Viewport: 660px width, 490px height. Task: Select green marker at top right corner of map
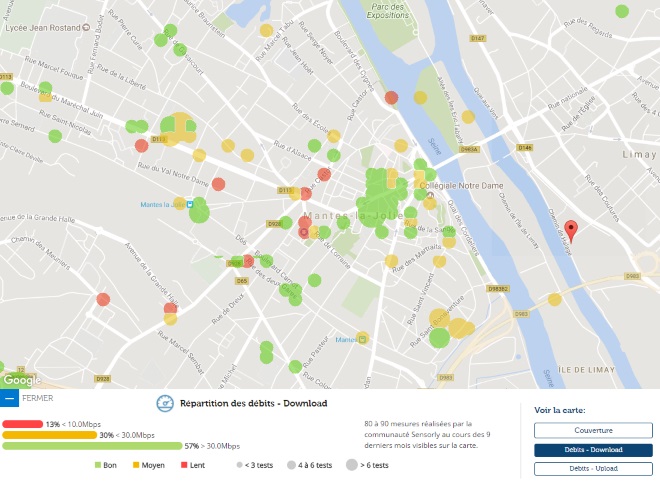tap(622, 11)
